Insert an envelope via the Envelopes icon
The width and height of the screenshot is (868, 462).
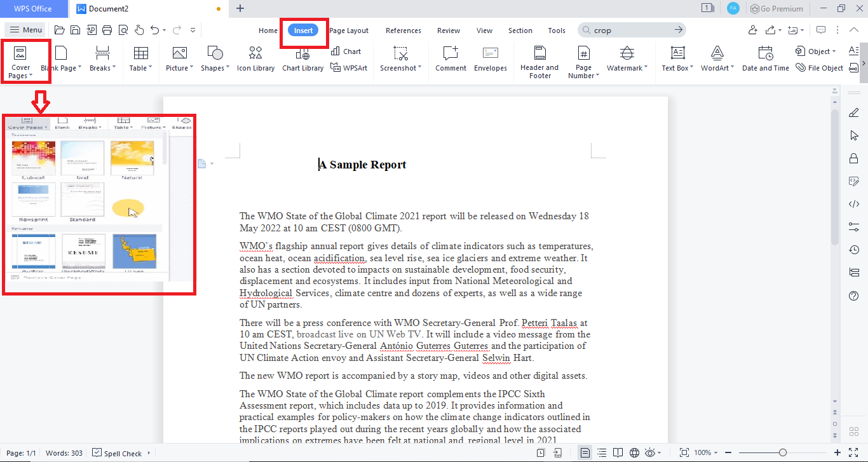point(490,59)
